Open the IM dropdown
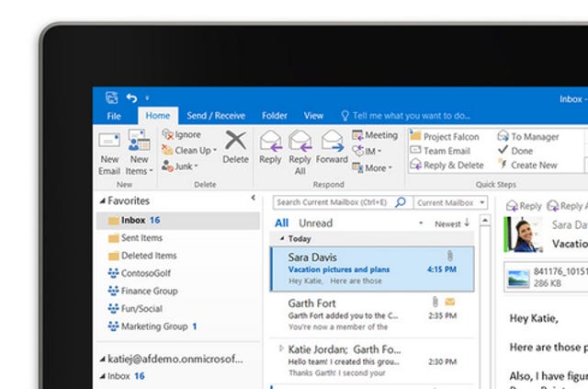 tap(367, 151)
